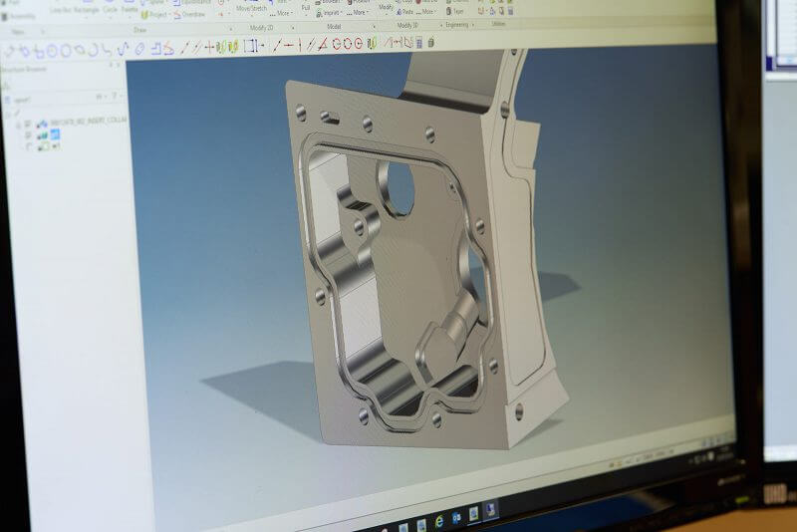Select the Spline tool in Draw group
This screenshot has height=532, width=797.
(153, 3)
